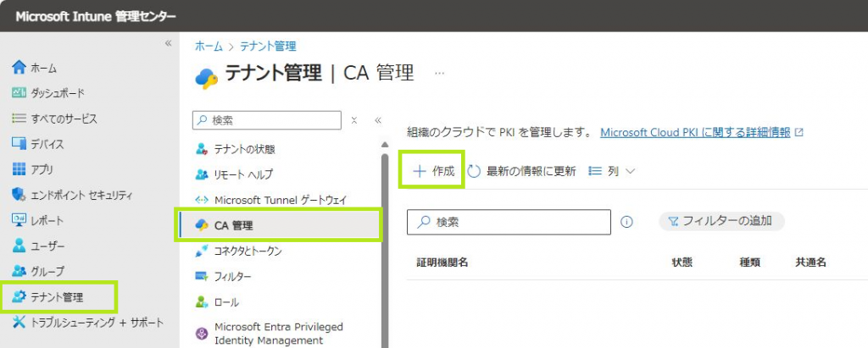Click フィルターの追加 button
The width and height of the screenshot is (868, 348).
721,221
